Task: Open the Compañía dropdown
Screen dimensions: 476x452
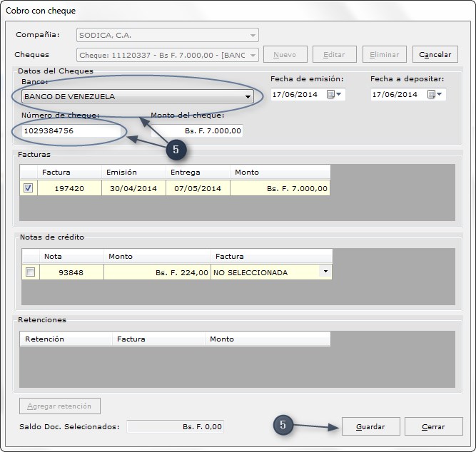Action: coord(168,35)
